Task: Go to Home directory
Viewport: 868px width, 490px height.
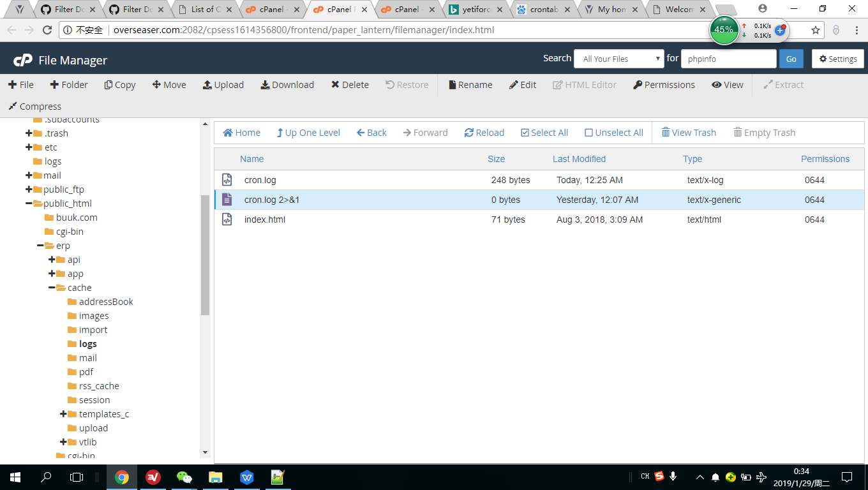Action: tap(241, 133)
